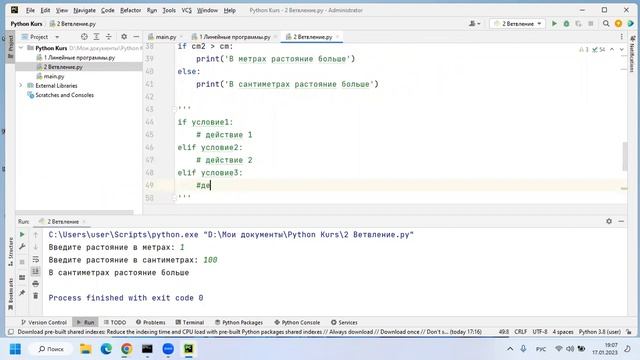Open Run panel settings gear
640x360 pixels.
[x=609, y=221]
